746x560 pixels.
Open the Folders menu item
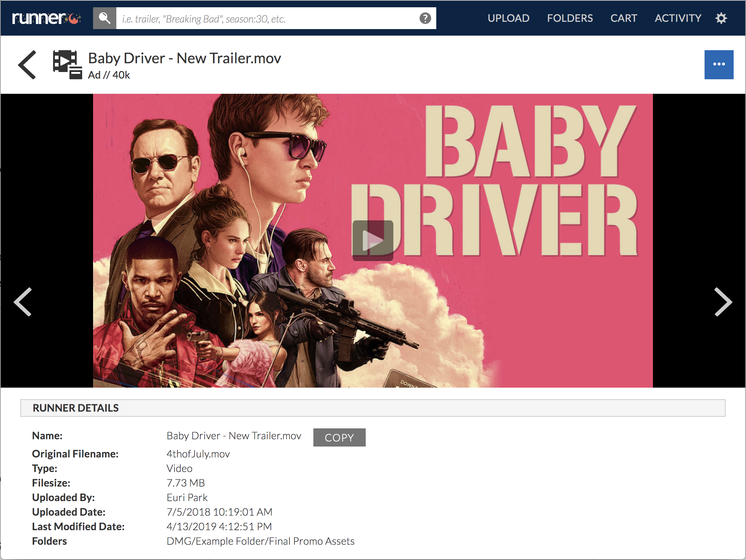(570, 18)
